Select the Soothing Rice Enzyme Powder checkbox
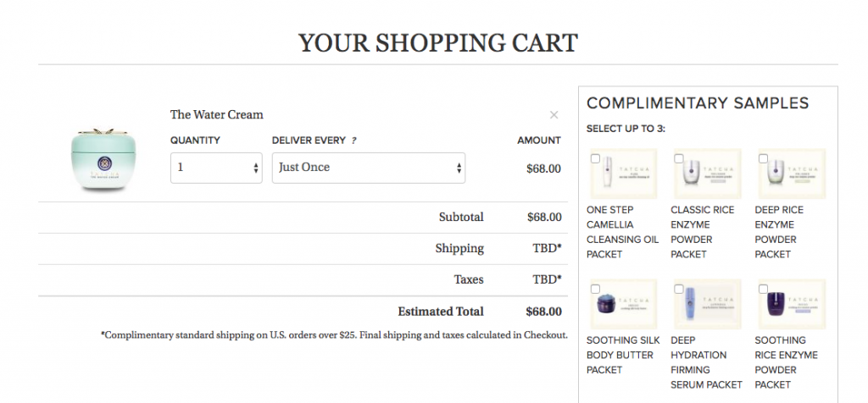 point(763,289)
